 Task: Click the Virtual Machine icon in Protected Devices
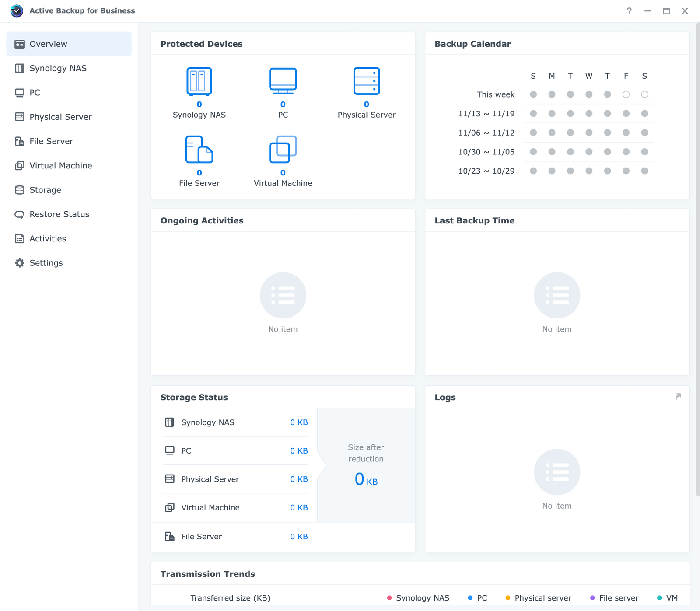pos(283,150)
